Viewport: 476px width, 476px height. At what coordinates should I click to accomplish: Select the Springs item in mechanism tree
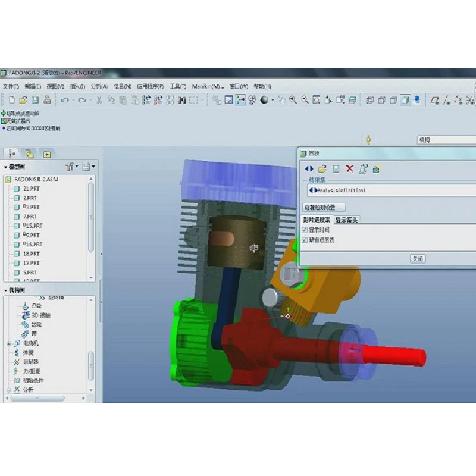pos(28,353)
